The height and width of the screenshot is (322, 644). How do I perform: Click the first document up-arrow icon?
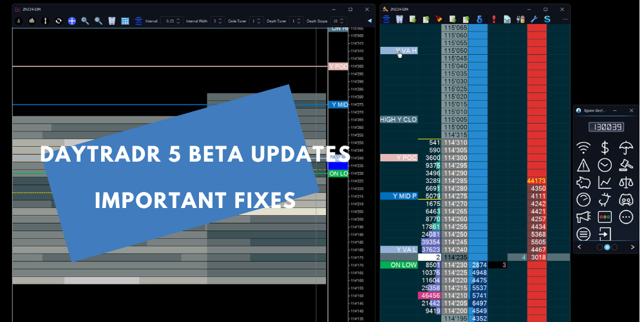coord(413,19)
